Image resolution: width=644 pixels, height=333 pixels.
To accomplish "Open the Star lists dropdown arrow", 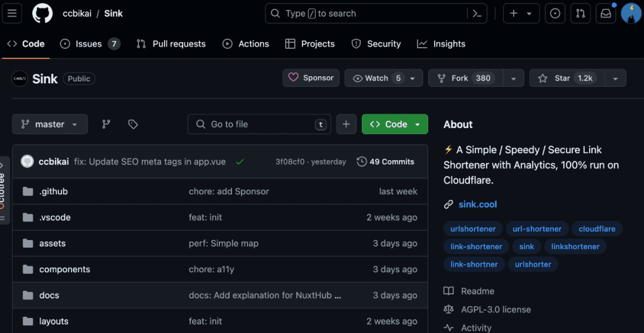I will 615,78.
